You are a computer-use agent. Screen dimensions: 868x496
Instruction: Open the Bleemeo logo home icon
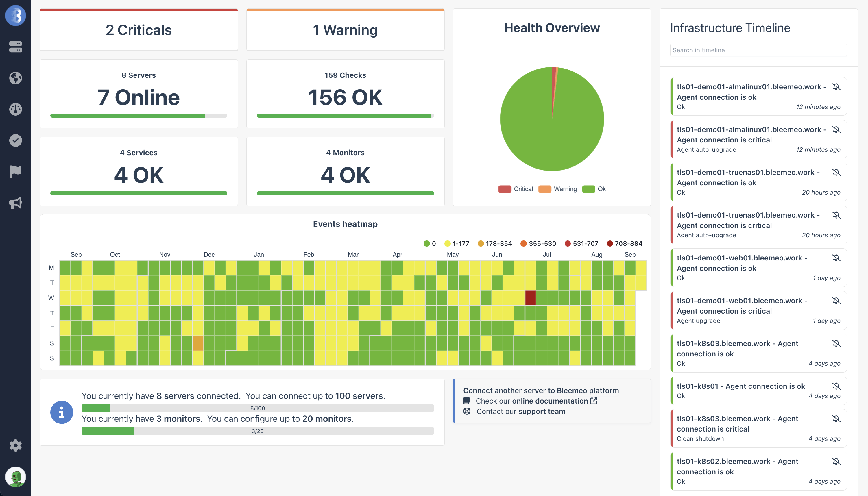point(16,16)
